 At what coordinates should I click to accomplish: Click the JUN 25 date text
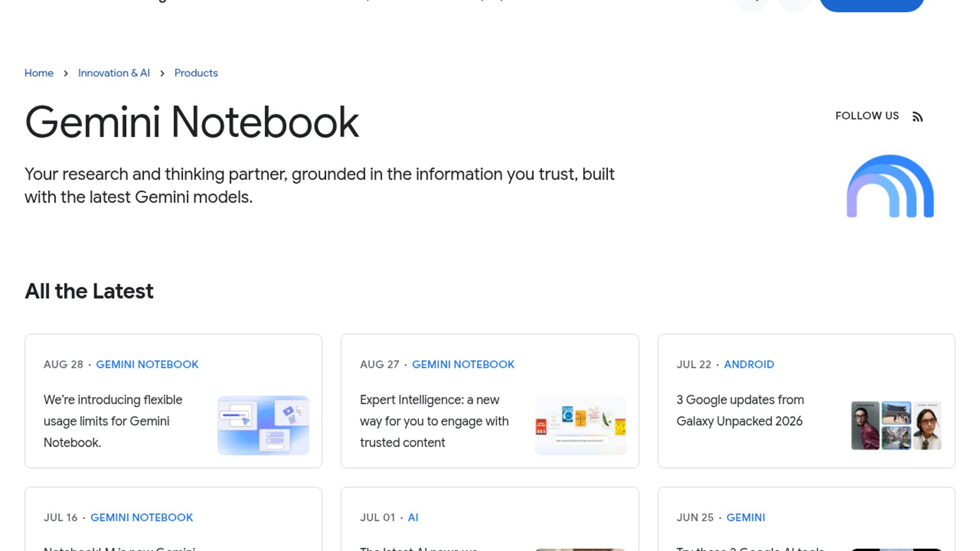click(x=695, y=517)
